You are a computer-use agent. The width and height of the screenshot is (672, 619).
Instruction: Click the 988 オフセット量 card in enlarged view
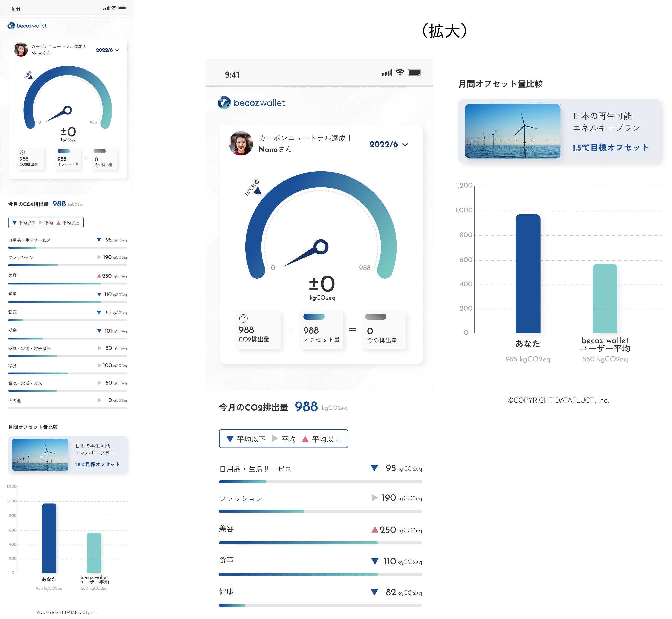(x=321, y=330)
